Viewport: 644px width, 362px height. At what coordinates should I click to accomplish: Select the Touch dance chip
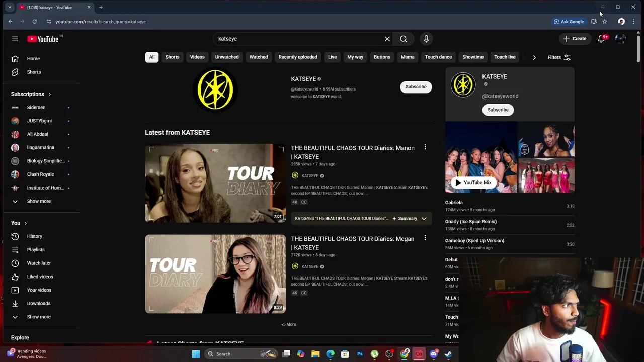[x=438, y=57]
